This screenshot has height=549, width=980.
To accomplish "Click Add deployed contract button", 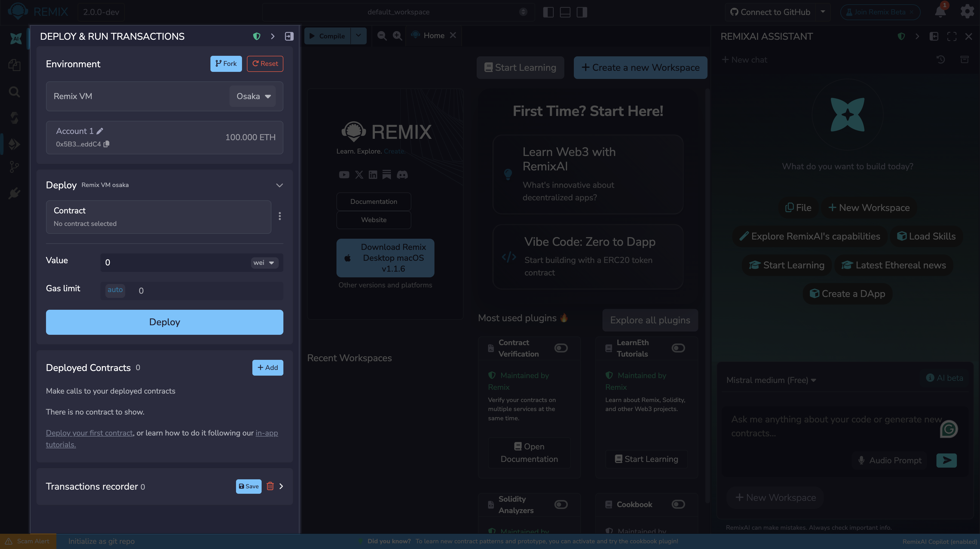I will tap(267, 367).
